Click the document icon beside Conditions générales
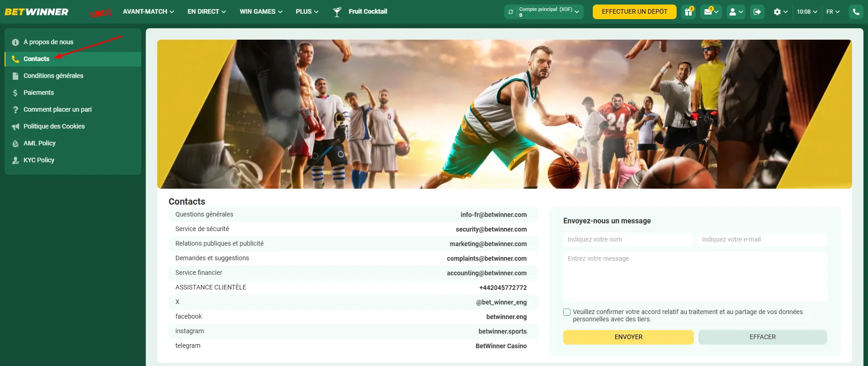The image size is (868, 366). [x=15, y=76]
